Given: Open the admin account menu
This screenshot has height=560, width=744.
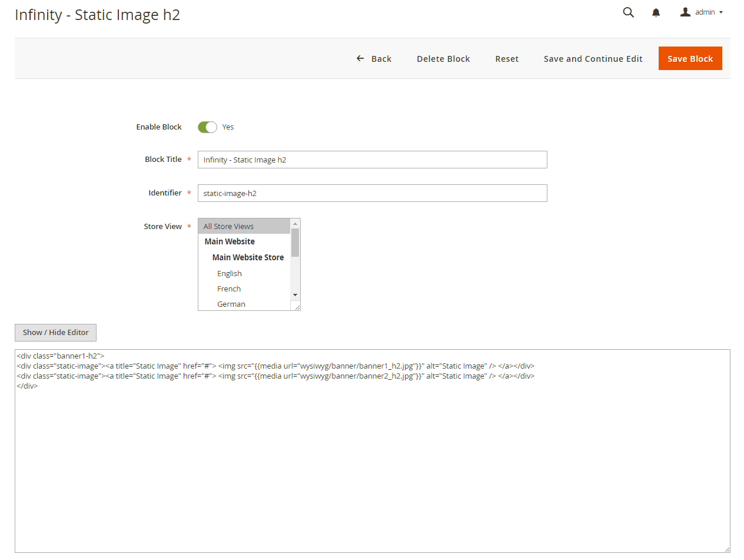Looking at the screenshot, I should point(702,12).
